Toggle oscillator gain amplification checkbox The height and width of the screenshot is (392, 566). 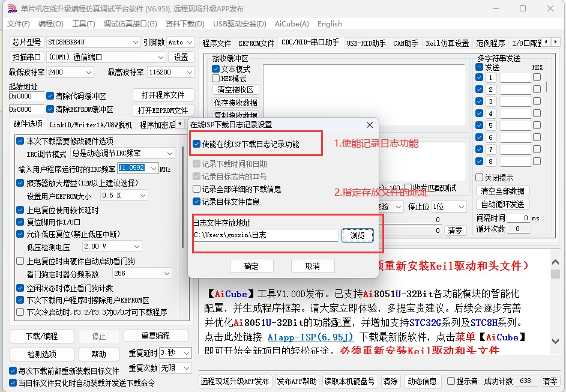(x=20, y=182)
